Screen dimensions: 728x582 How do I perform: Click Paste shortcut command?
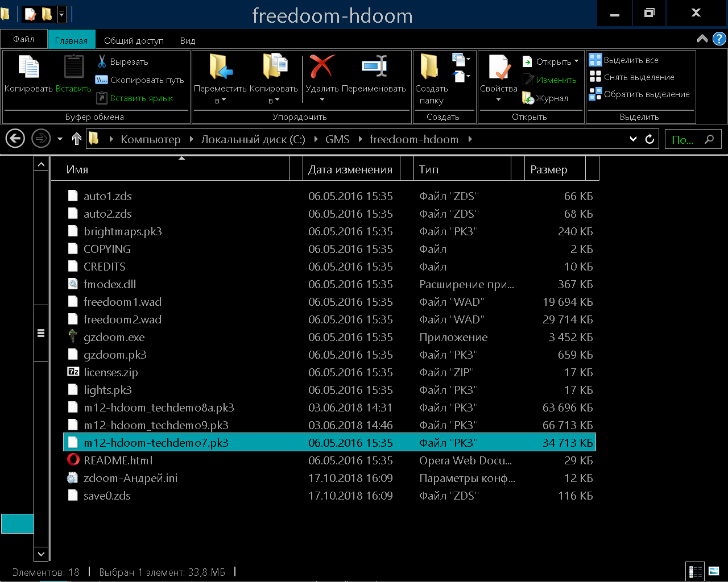[135, 98]
